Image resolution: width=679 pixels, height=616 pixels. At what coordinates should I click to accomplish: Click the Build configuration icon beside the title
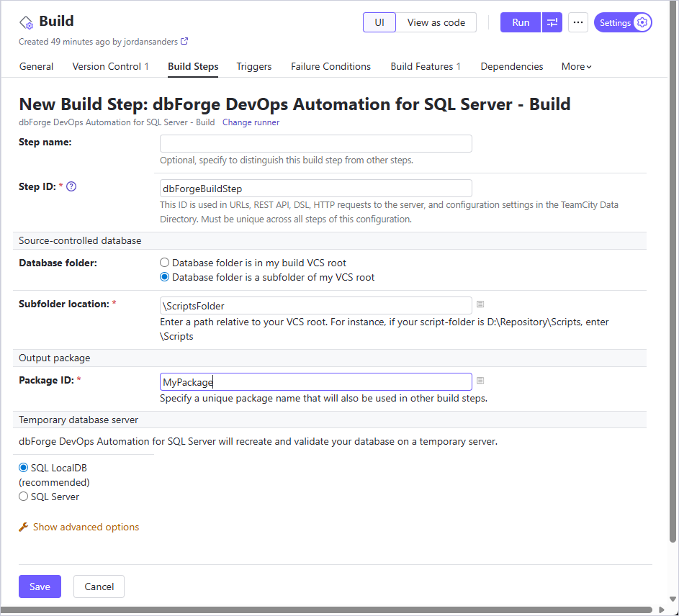click(26, 22)
